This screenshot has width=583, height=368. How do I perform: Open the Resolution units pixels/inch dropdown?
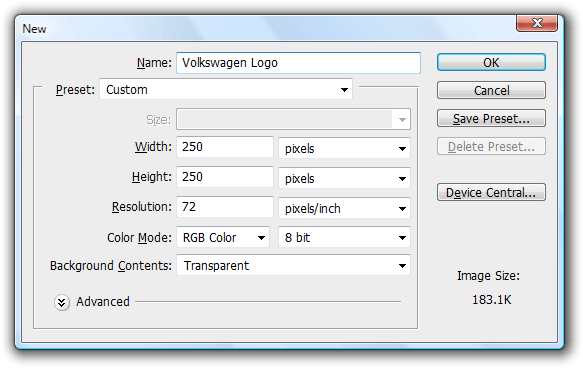(344, 208)
